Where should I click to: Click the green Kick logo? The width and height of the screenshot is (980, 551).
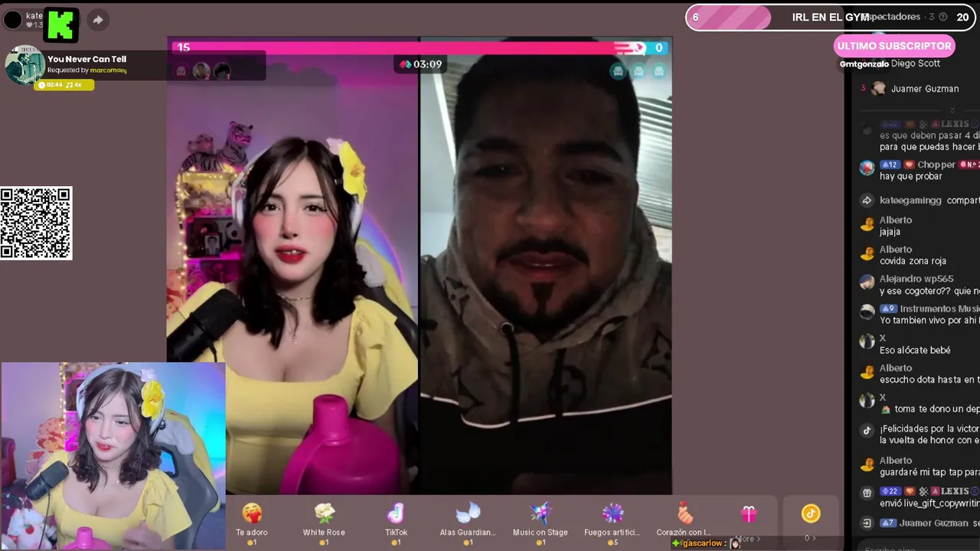coord(61,24)
